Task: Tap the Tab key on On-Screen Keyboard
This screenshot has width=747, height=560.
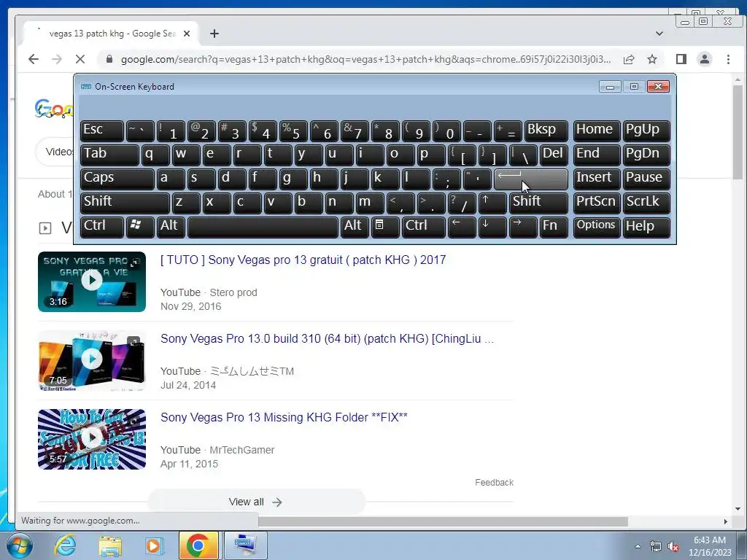Action: click(109, 155)
